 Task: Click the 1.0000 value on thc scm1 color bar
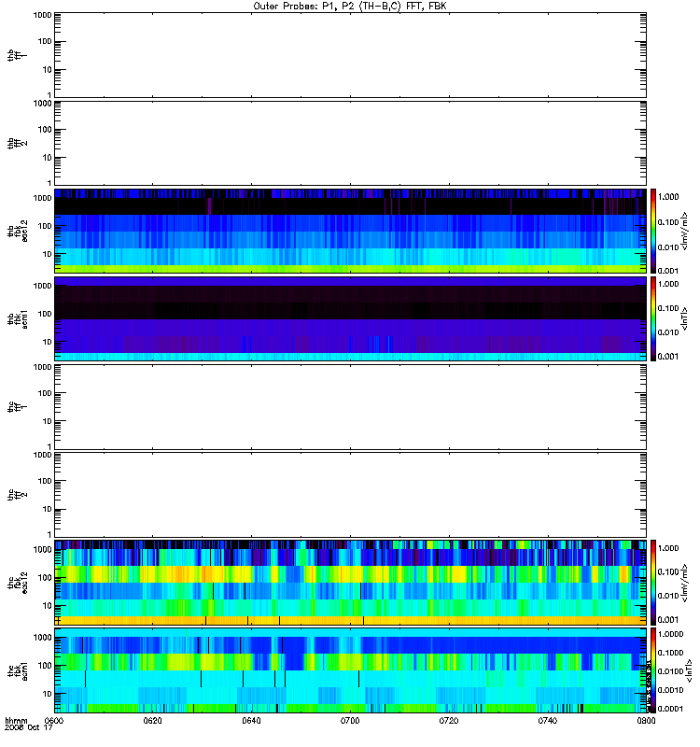coord(670,634)
